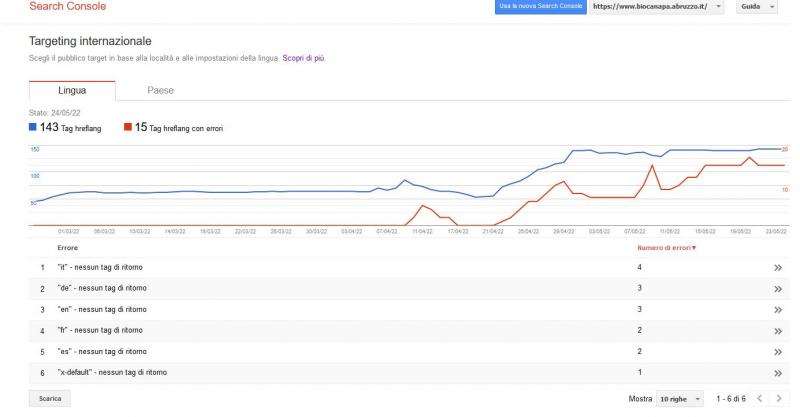Toggle red Tag hreflang con errori square

pyautogui.click(x=127, y=128)
